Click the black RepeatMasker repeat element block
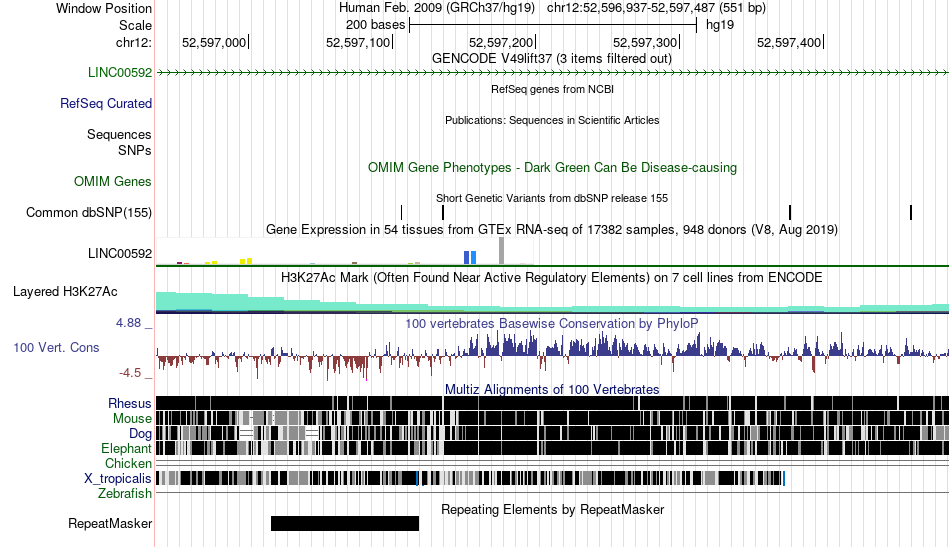This screenshot has height=547, width=950. [x=345, y=523]
